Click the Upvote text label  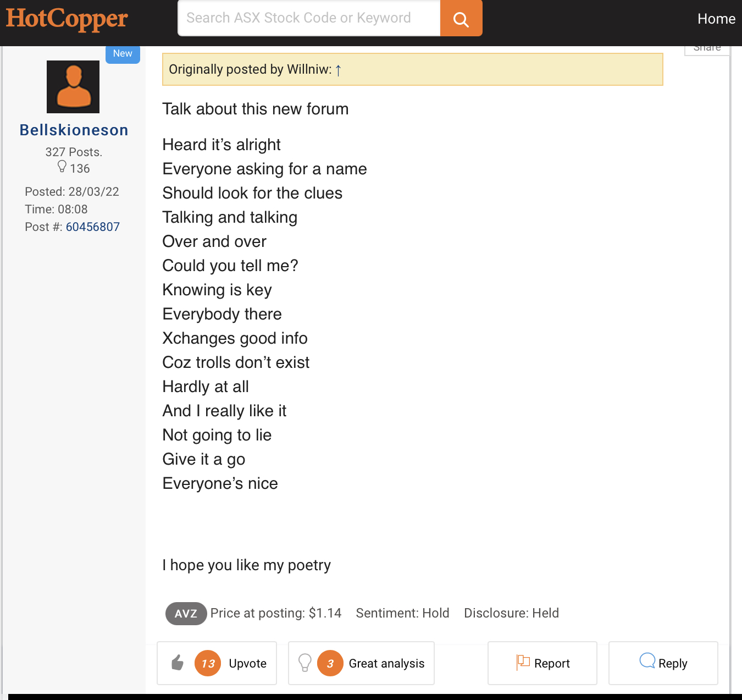click(x=247, y=663)
